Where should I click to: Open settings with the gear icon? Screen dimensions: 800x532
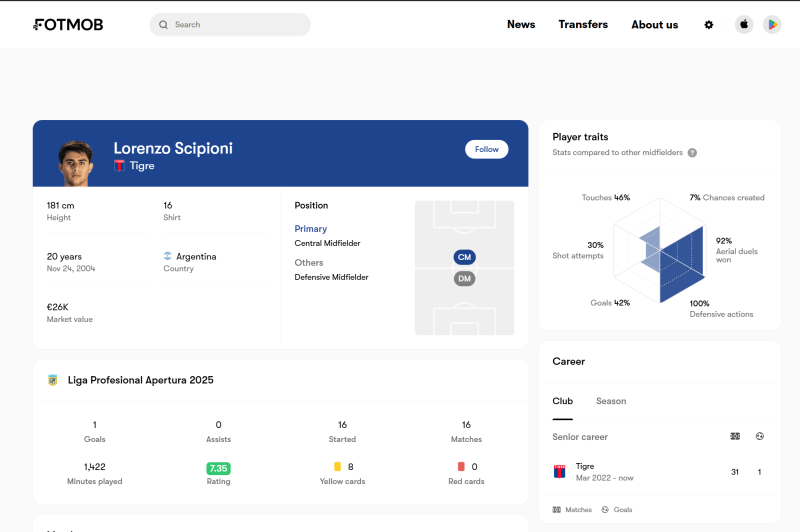709,24
